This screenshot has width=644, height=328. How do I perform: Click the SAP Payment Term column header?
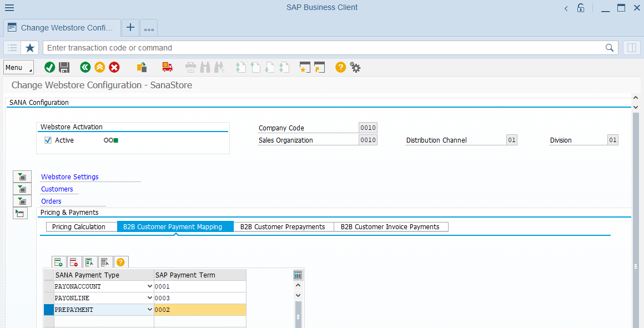[x=200, y=275]
